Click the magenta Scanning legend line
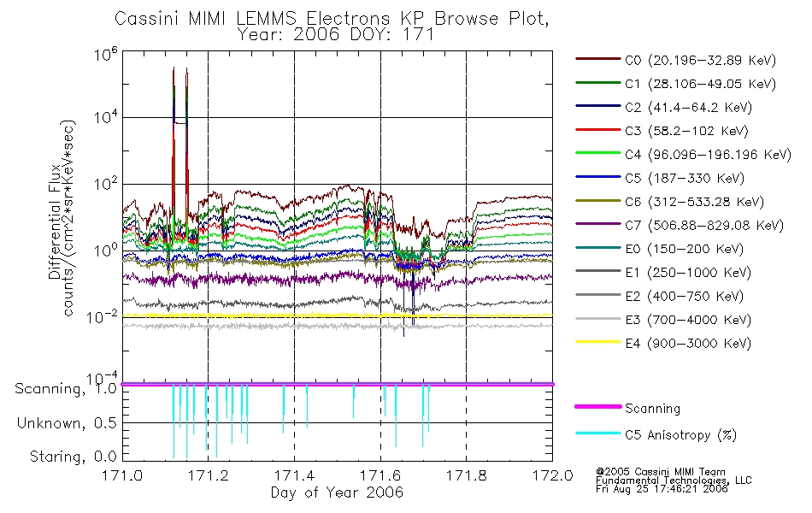 pos(597,407)
